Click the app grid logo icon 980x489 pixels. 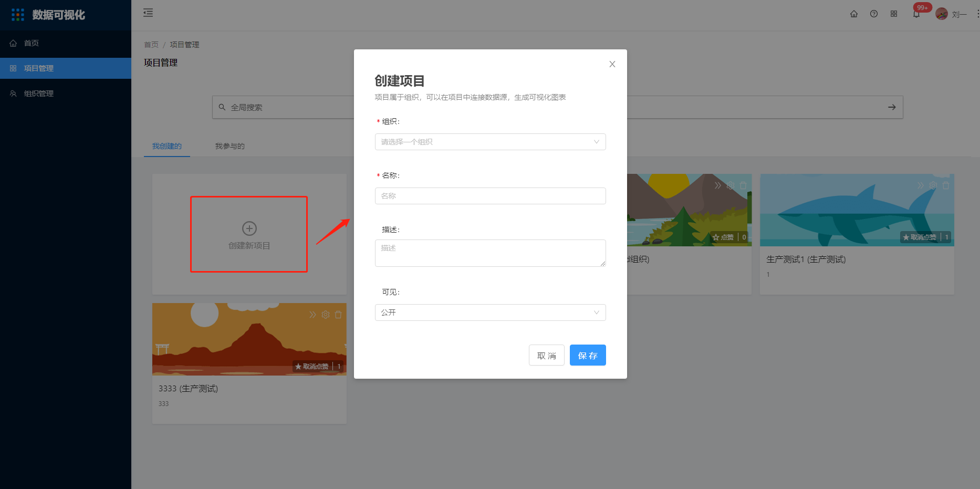click(18, 15)
